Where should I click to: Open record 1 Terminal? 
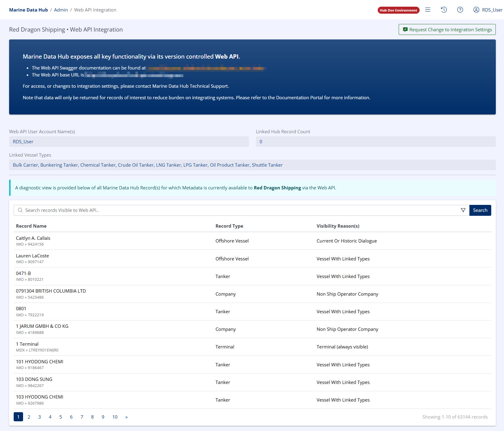pyautogui.click(x=27, y=344)
